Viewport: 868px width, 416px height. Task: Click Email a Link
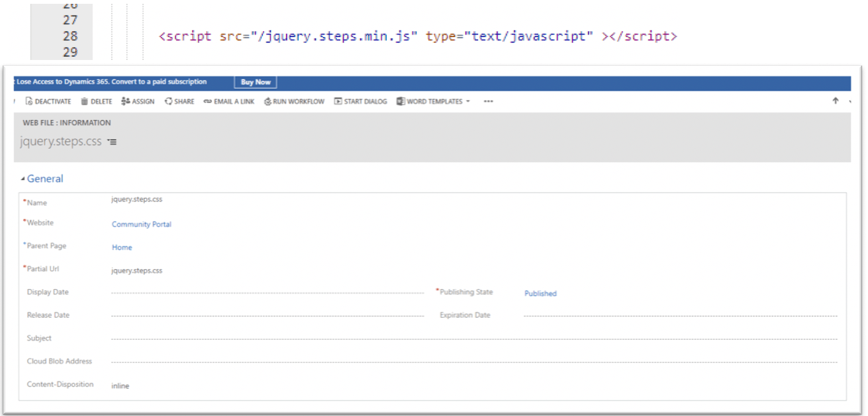[x=228, y=101]
